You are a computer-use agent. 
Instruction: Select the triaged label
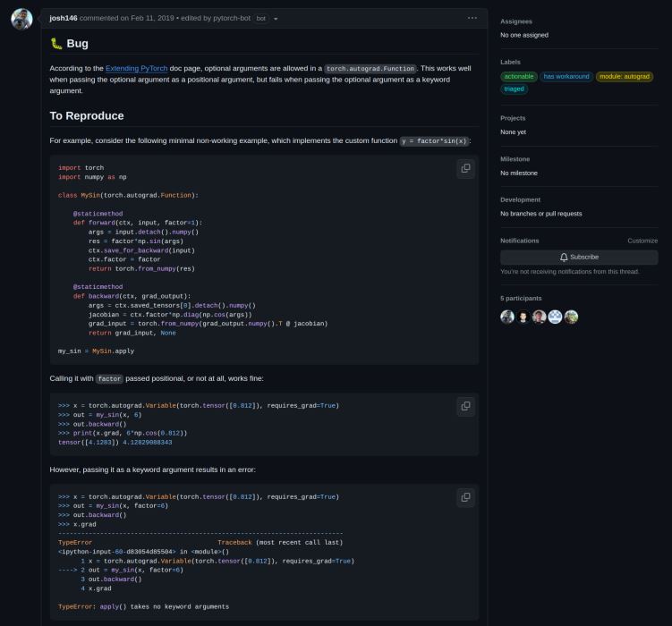(514, 89)
